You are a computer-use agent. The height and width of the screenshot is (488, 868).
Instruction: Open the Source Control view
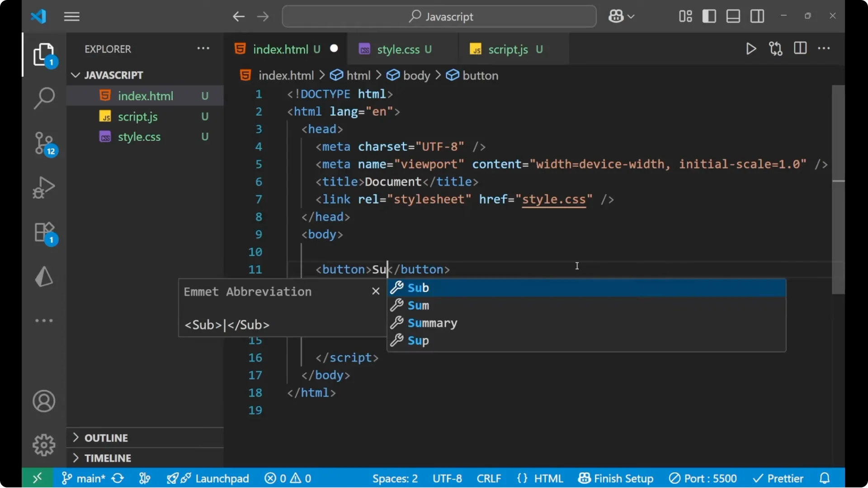click(44, 143)
